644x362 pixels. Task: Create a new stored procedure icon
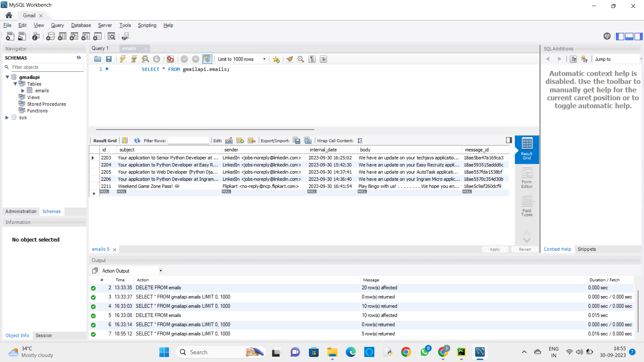[86, 36]
